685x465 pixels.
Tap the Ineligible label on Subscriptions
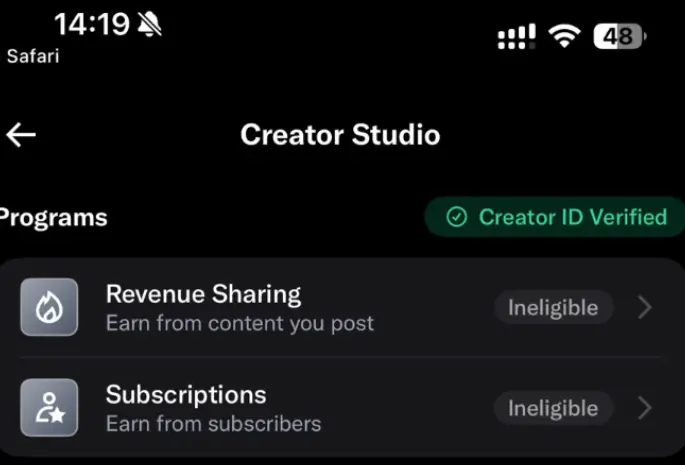(x=553, y=408)
